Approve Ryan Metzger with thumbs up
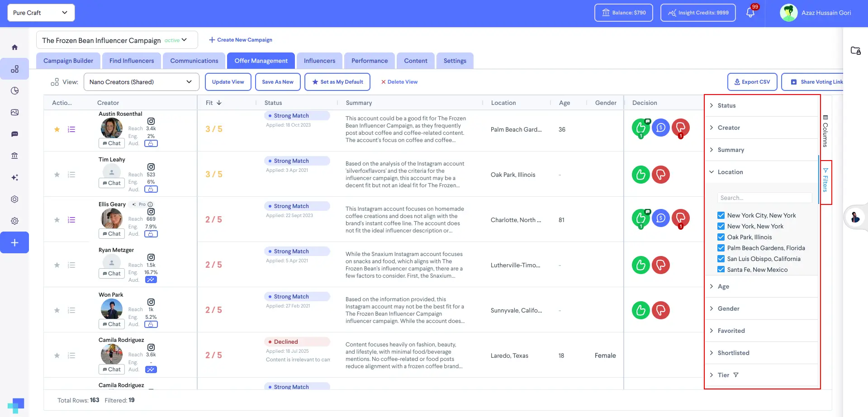The image size is (868, 417). pyautogui.click(x=640, y=265)
